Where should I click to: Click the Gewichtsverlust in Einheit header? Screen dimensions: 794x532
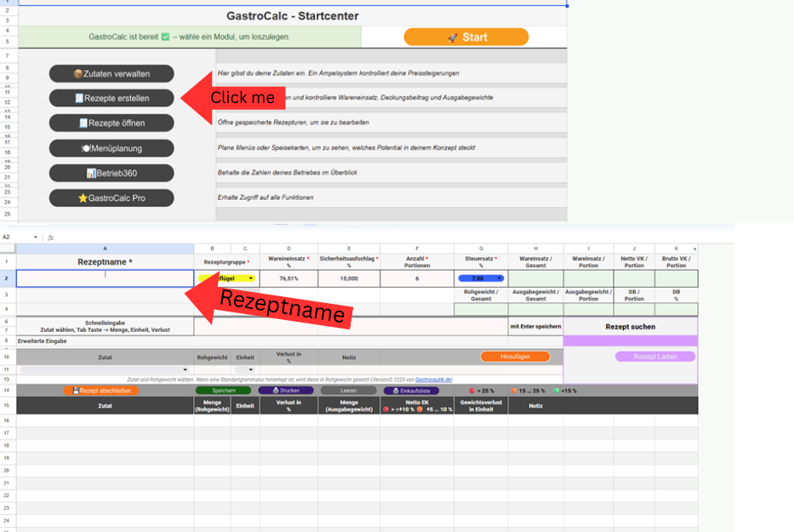click(481, 405)
